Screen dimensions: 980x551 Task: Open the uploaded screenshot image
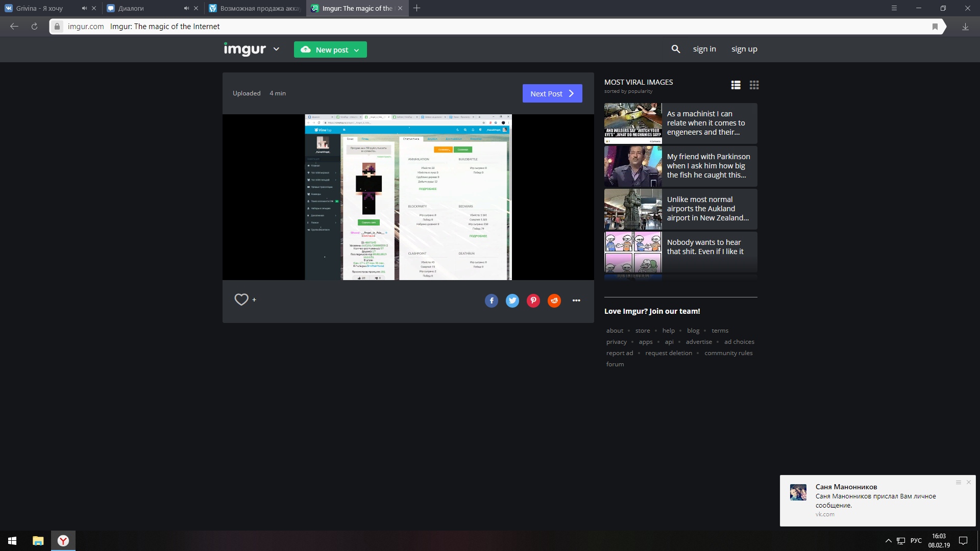[408, 197]
